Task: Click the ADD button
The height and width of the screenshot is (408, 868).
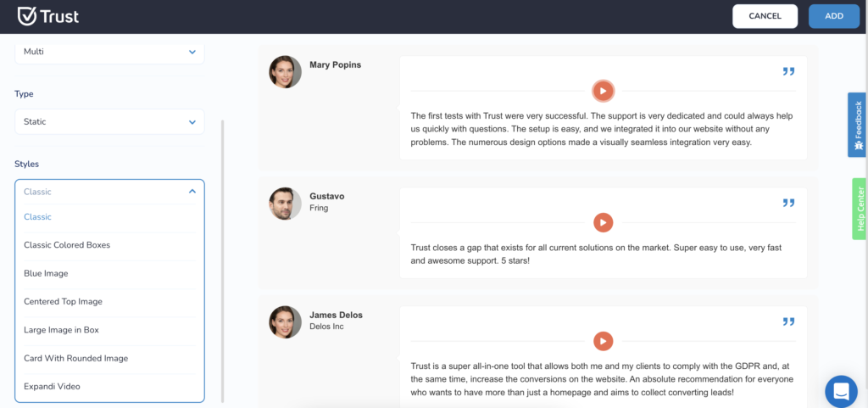Action: pos(834,16)
